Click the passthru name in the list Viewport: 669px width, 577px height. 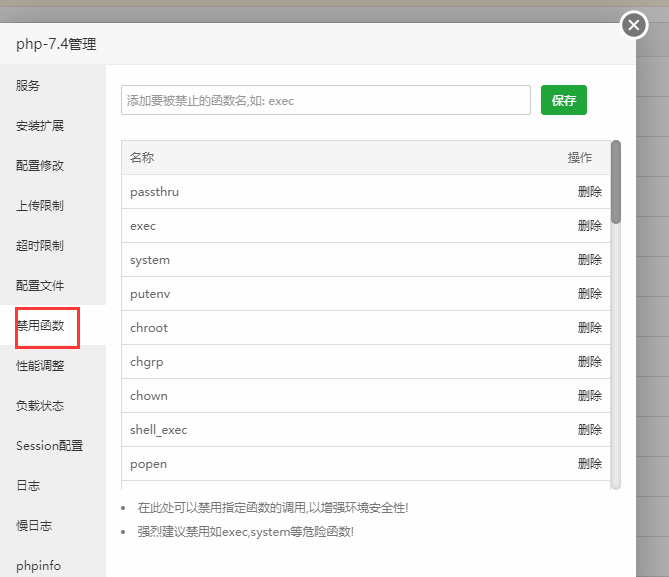tap(154, 192)
